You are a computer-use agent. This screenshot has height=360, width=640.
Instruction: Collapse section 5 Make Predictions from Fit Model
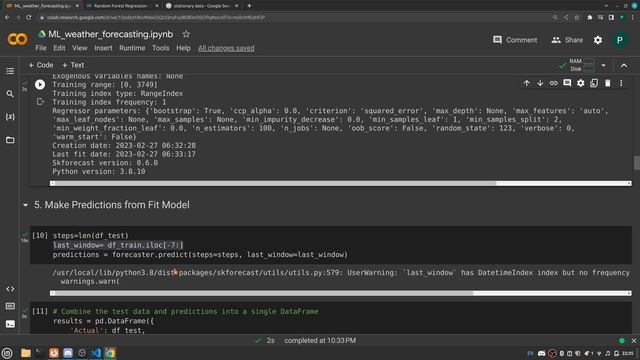(x=25, y=205)
